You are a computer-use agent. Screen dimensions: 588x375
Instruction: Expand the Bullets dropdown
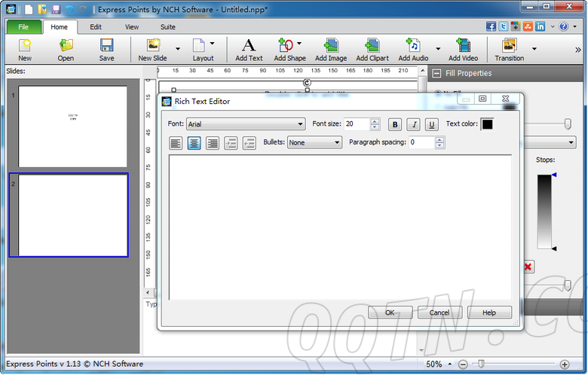click(314, 142)
